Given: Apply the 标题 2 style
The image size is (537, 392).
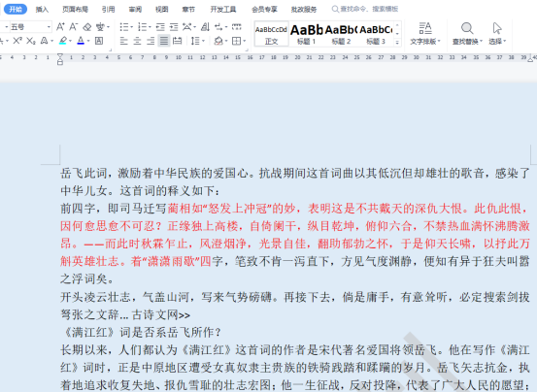Looking at the screenshot, I should [x=341, y=34].
